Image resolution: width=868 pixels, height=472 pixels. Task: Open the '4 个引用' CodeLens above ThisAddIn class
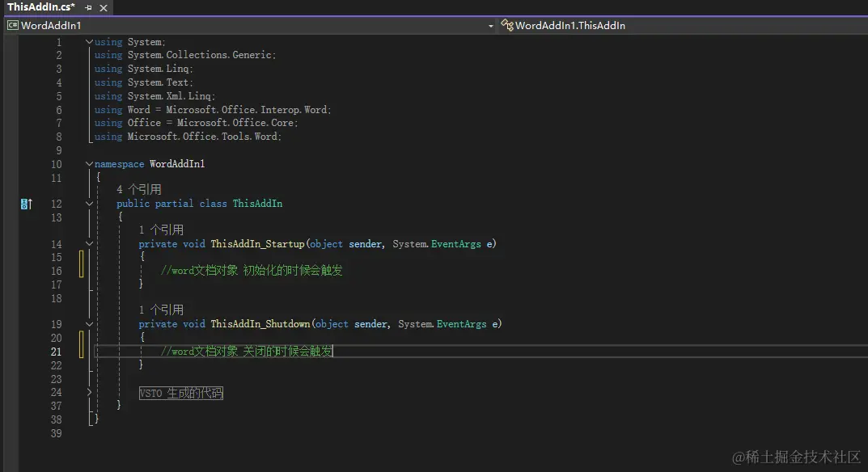pyautogui.click(x=139, y=190)
